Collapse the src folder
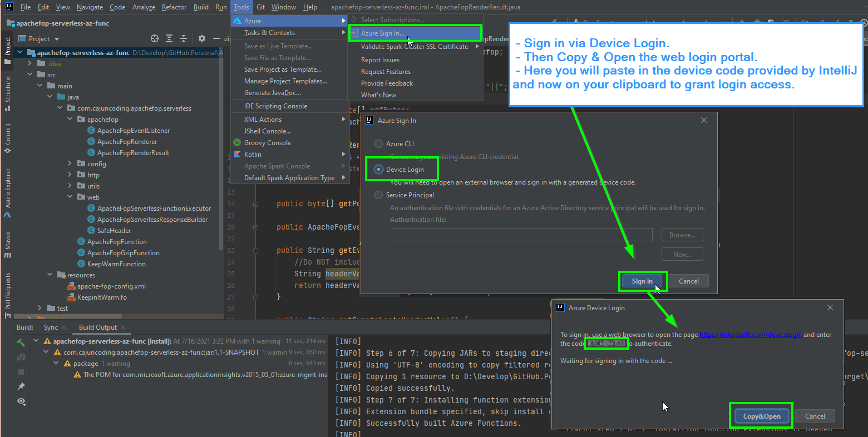Viewport: 868px width, 437px height. coord(30,75)
